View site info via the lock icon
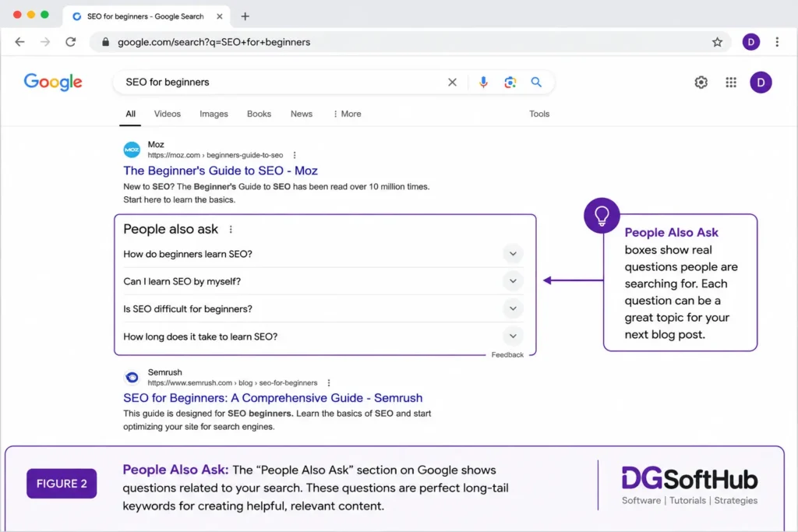This screenshot has height=532, width=798. coord(105,42)
